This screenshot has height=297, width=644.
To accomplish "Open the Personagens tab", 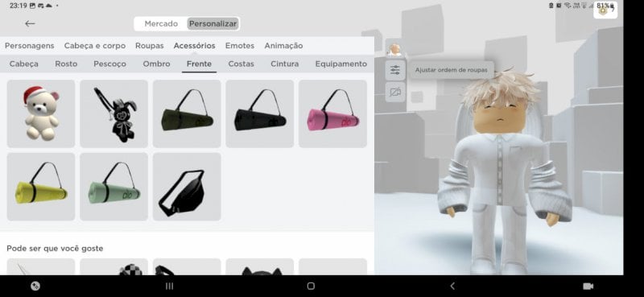I will [30, 46].
